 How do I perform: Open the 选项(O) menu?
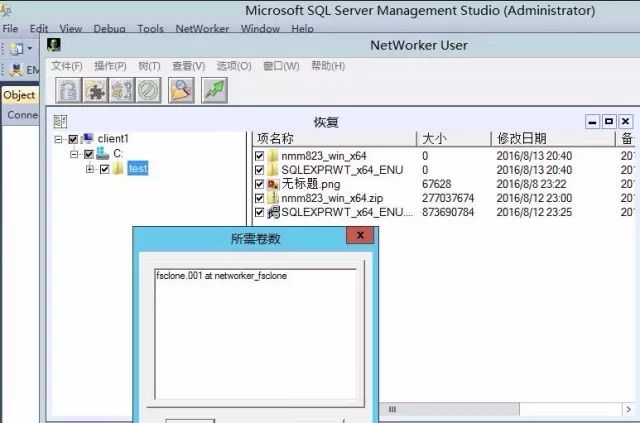point(234,66)
